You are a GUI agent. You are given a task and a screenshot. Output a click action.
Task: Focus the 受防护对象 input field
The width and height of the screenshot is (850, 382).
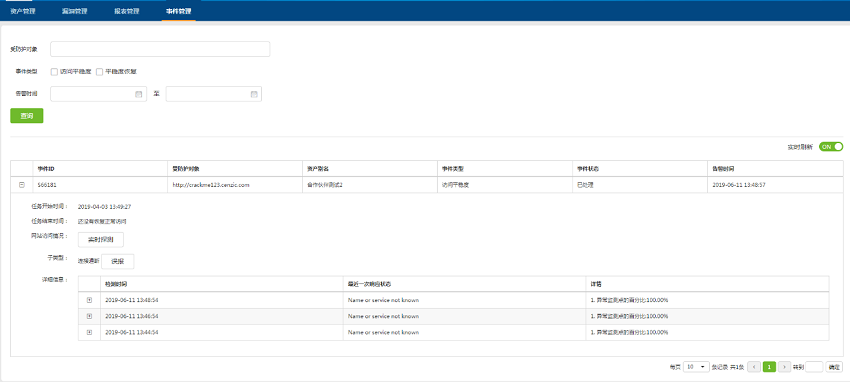click(160, 49)
